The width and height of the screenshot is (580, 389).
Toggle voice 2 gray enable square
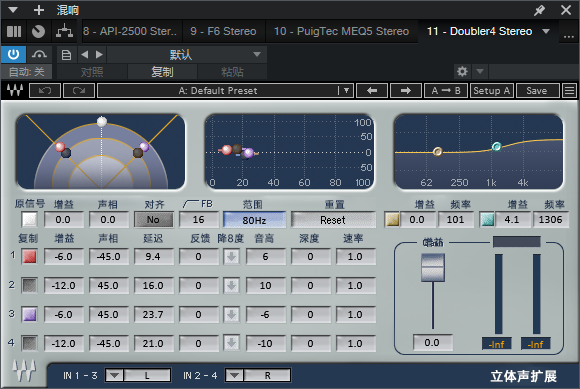30,285
